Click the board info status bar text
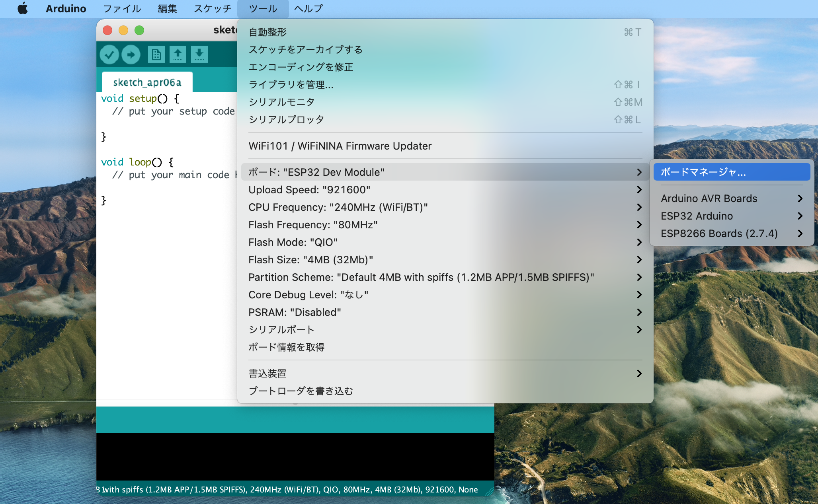This screenshot has width=818, height=504. coord(287,489)
